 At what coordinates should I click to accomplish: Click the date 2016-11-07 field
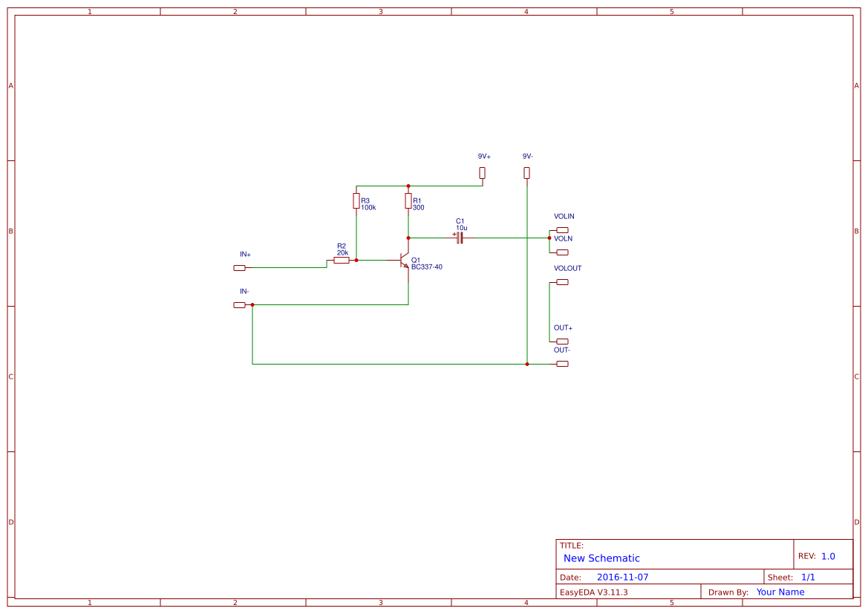pos(624,576)
